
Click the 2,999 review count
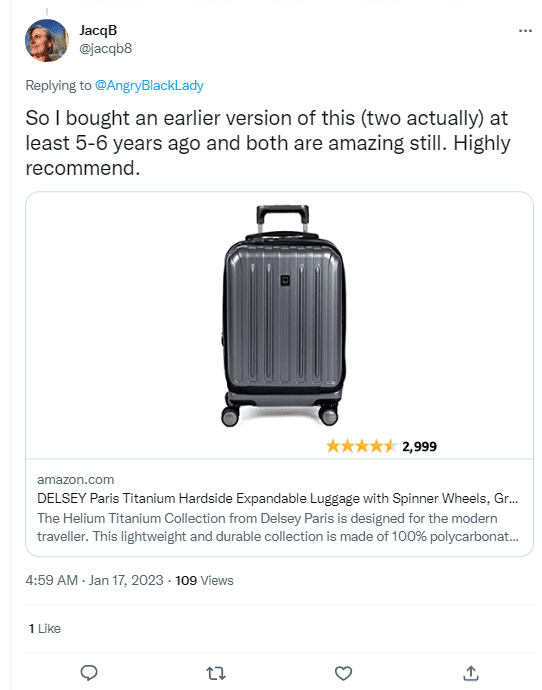coord(419,447)
